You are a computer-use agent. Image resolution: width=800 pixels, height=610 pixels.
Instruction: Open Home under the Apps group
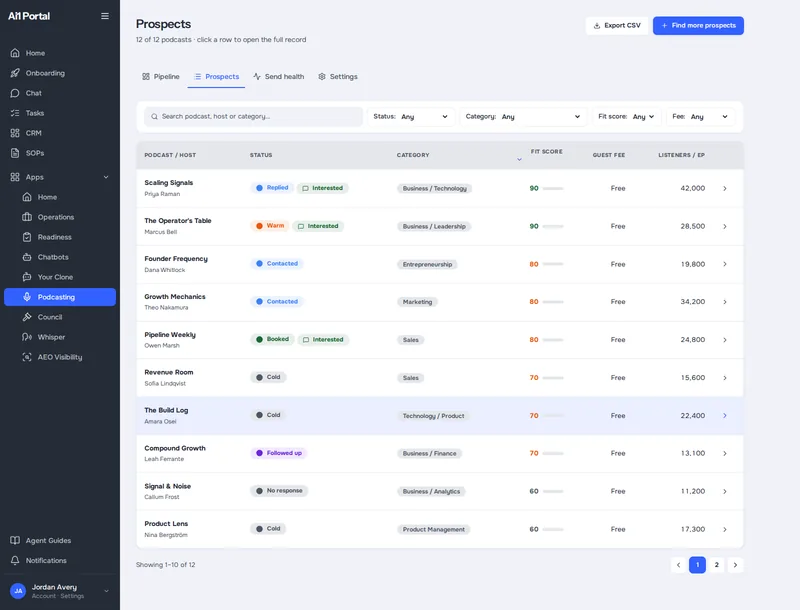click(47, 197)
